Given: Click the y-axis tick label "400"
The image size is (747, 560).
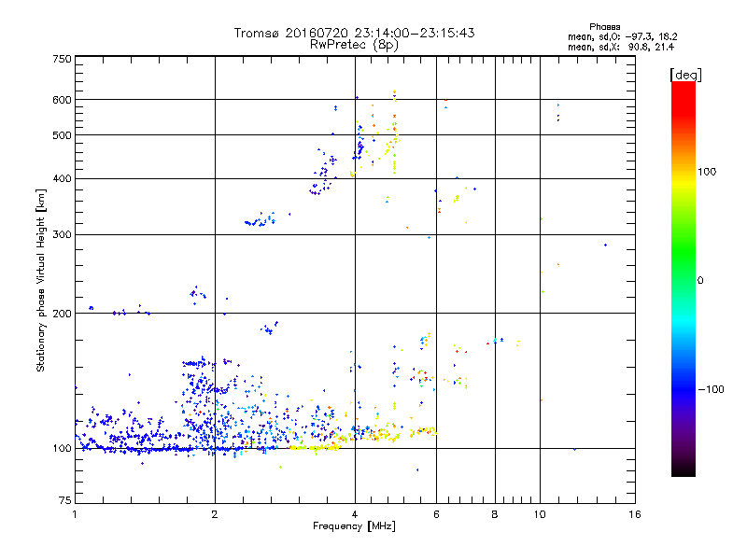Looking at the screenshot, I should [63, 178].
